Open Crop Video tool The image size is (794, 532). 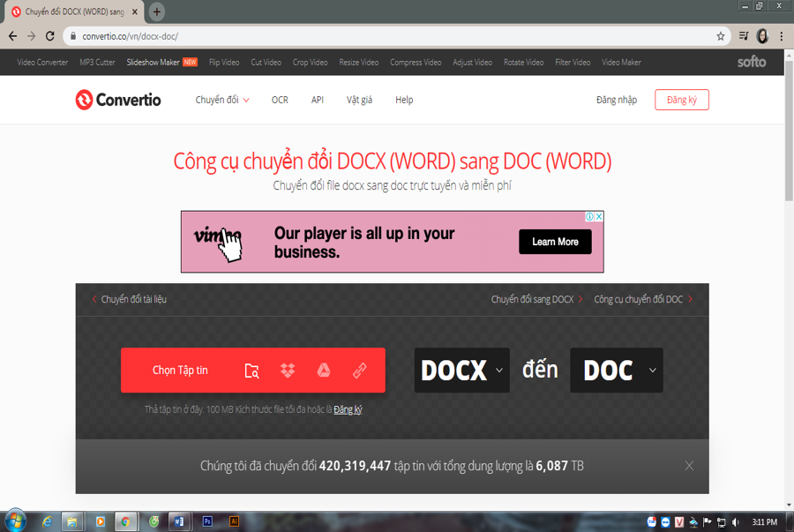310,63
